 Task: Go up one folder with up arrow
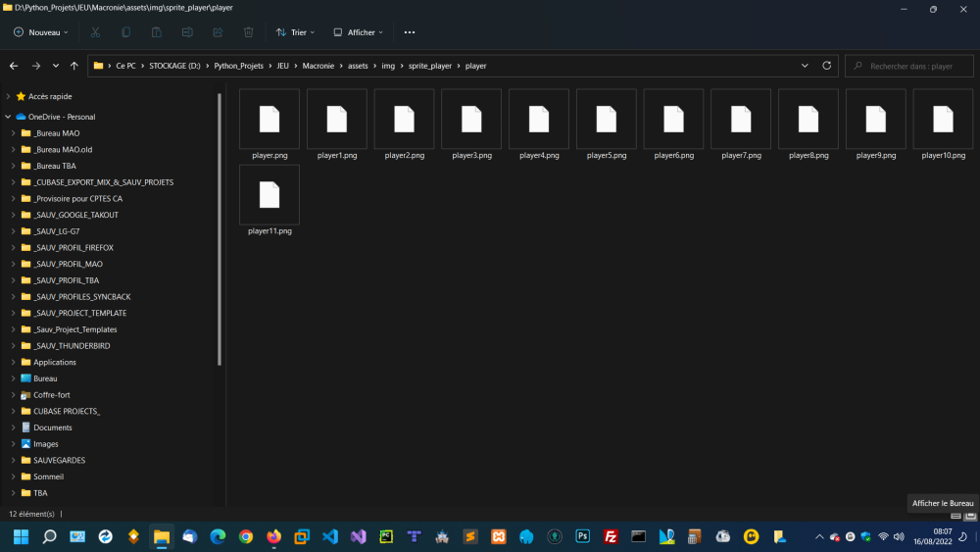(x=74, y=66)
